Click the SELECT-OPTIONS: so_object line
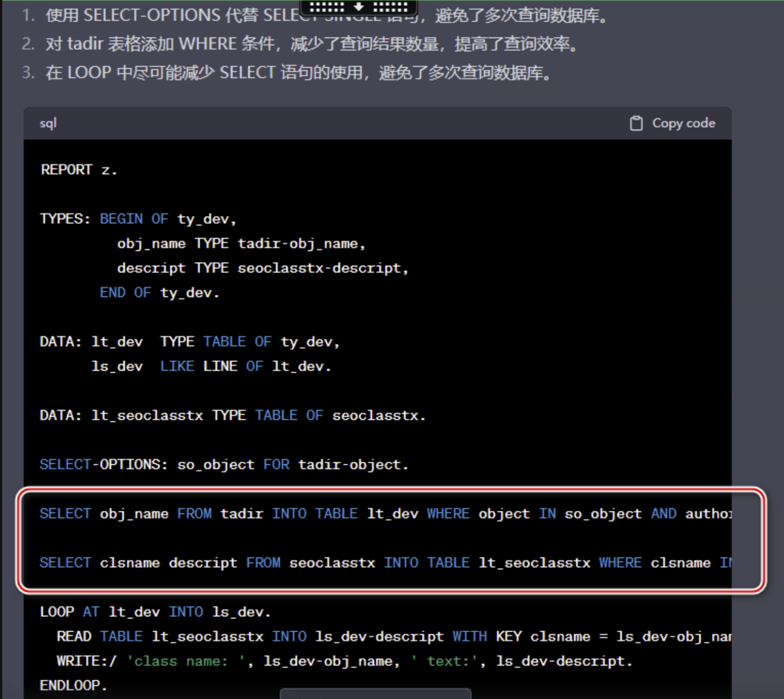The image size is (784, 699). 224,465
